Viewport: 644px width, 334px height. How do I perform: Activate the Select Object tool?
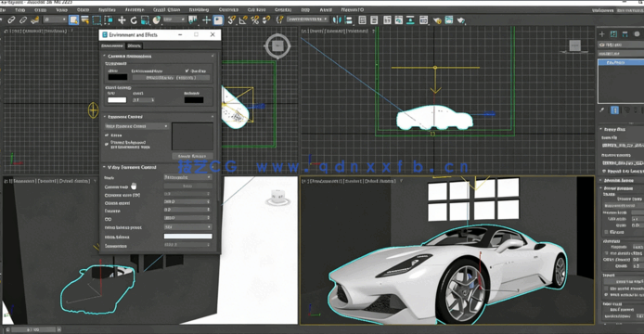coord(74,19)
